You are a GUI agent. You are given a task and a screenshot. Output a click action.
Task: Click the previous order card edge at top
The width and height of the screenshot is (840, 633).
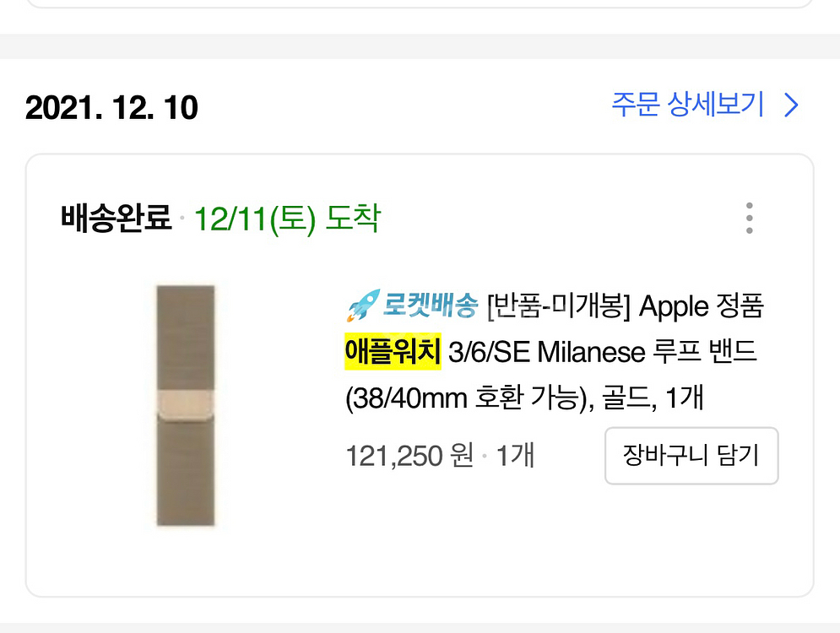[x=405, y=5]
